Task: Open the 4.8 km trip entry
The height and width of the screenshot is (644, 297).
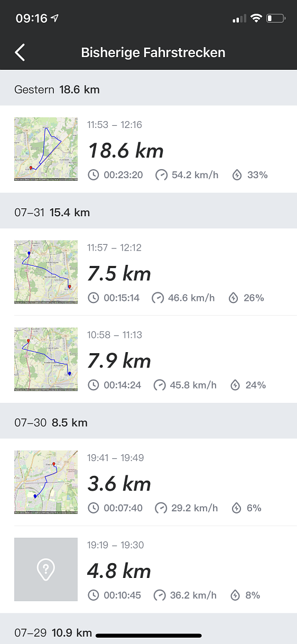Action: pyautogui.click(x=148, y=569)
